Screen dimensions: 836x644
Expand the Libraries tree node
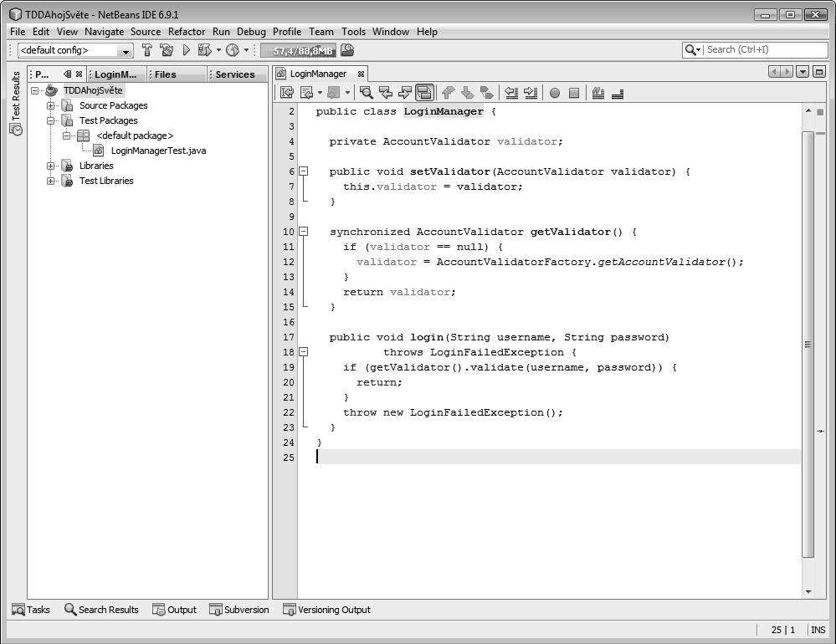[51, 166]
